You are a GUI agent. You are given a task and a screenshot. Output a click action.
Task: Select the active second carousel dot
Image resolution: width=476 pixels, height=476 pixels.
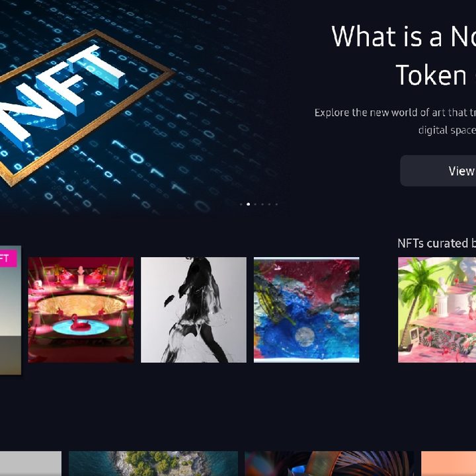tap(249, 204)
